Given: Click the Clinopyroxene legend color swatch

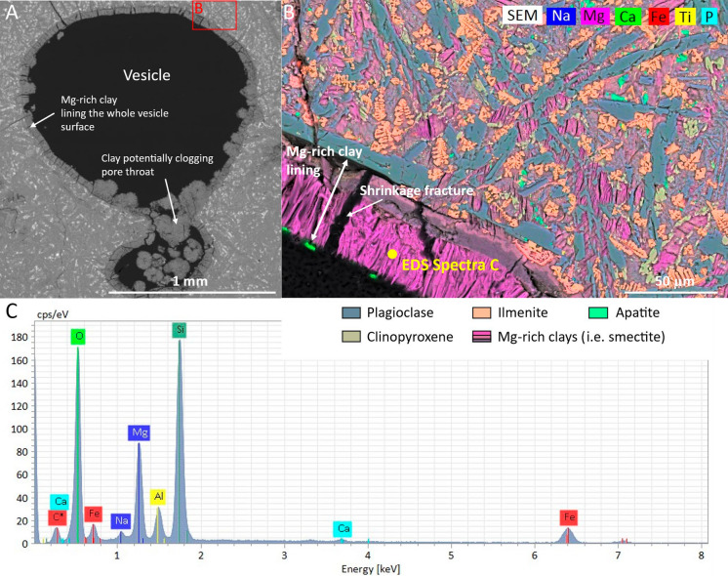Looking at the screenshot, I should [x=351, y=337].
